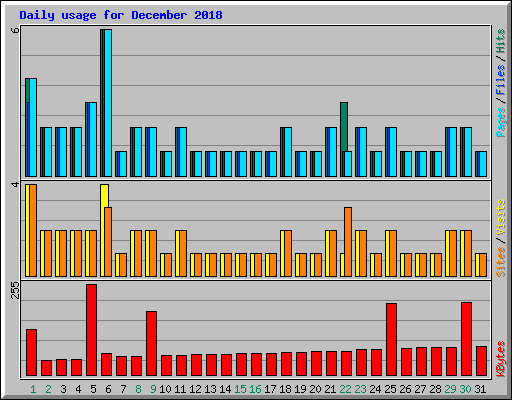The height and width of the screenshot is (400, 512).
Task: Click the "6" maximum value on hits axis
Action: [x=15, y=30]
